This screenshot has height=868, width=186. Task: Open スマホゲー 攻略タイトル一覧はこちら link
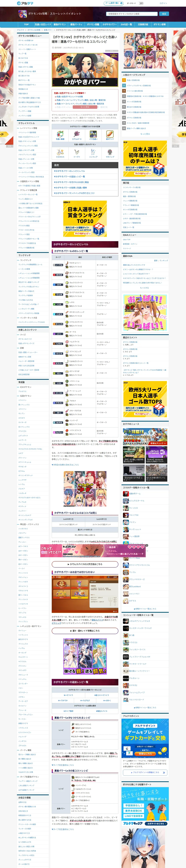[x=145, y=609]
